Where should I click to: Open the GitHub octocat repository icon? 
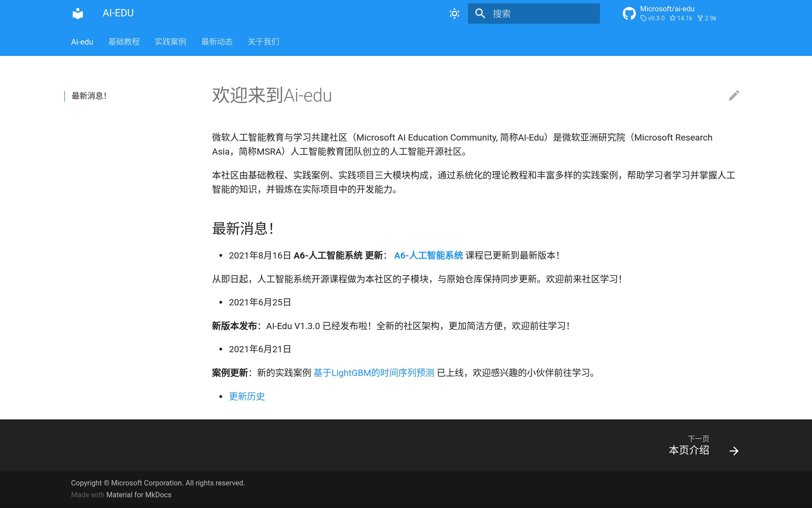tap(629, 14)
